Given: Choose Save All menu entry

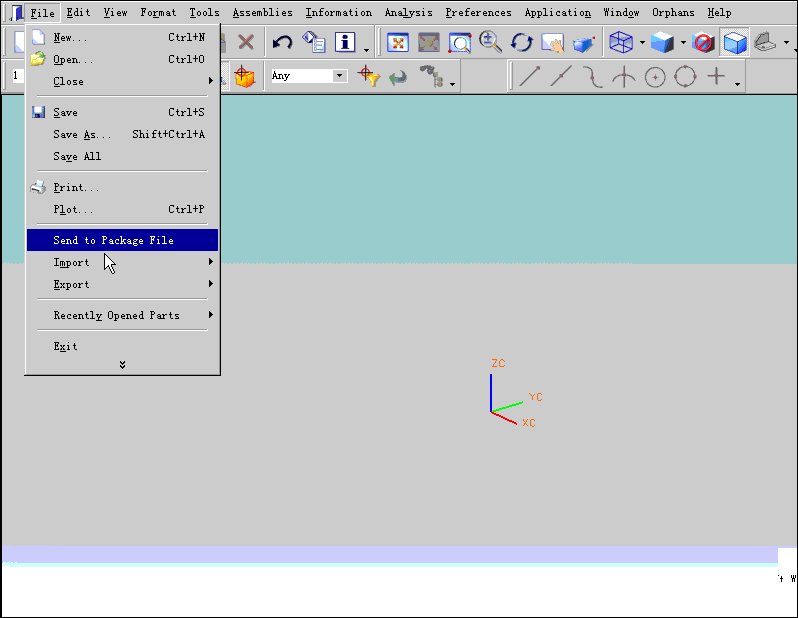Looking at the screenshot, I should point(122,156).
